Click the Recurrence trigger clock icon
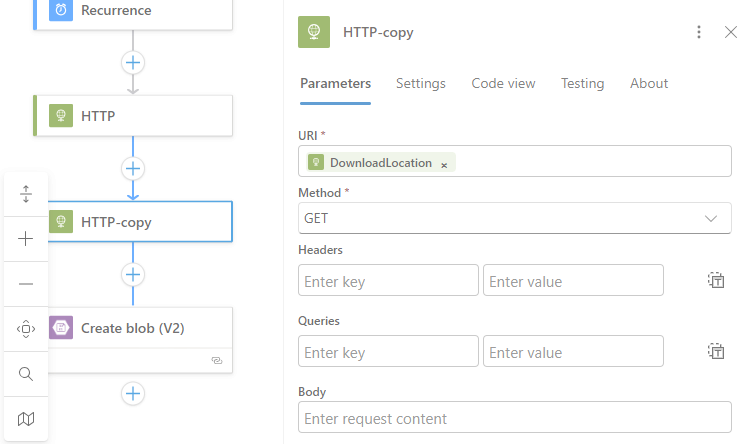This screenshot has height=444, width=739. (x=61, y=10)
